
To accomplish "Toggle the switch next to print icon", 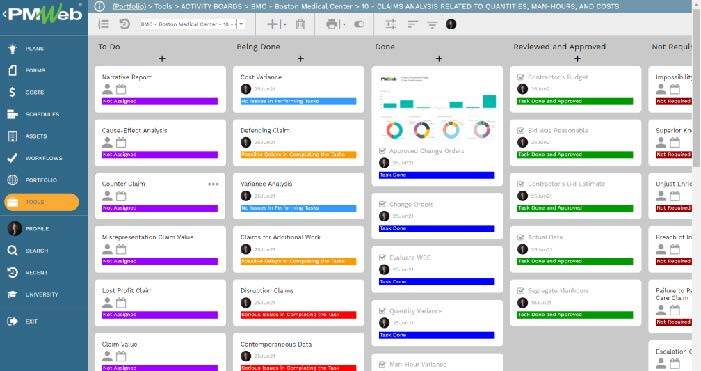I will [x=359, y=24].
